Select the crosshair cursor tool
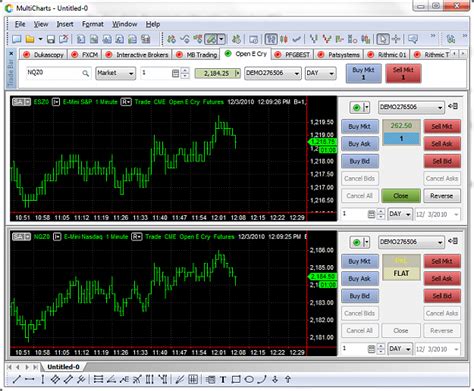 396,39
